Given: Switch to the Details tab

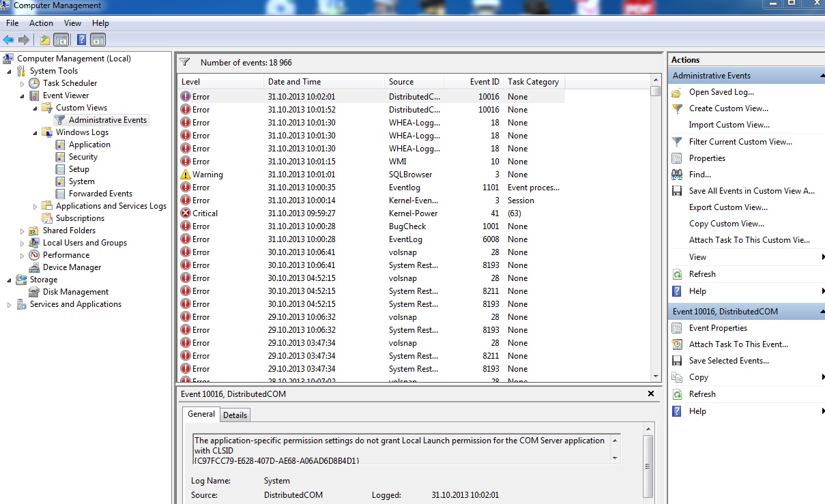Looking at the screenshot, I should tap(235, 415).
